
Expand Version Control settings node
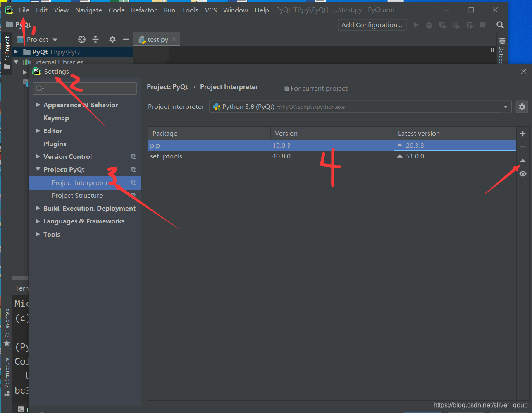click(x=38, y=156)
